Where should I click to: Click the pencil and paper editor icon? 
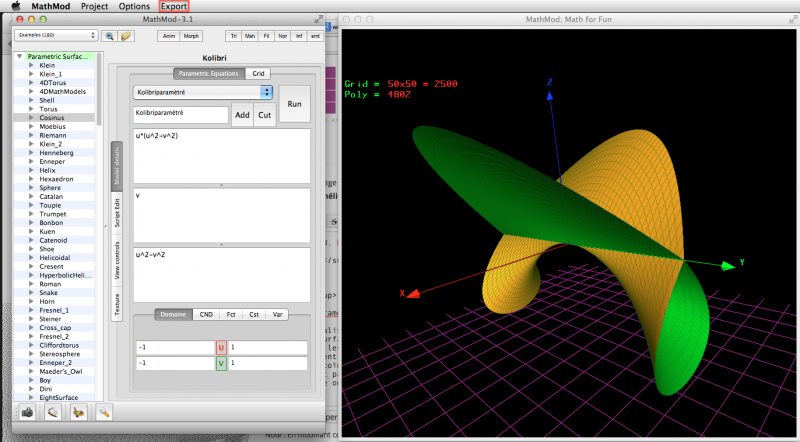coord(53,412)
